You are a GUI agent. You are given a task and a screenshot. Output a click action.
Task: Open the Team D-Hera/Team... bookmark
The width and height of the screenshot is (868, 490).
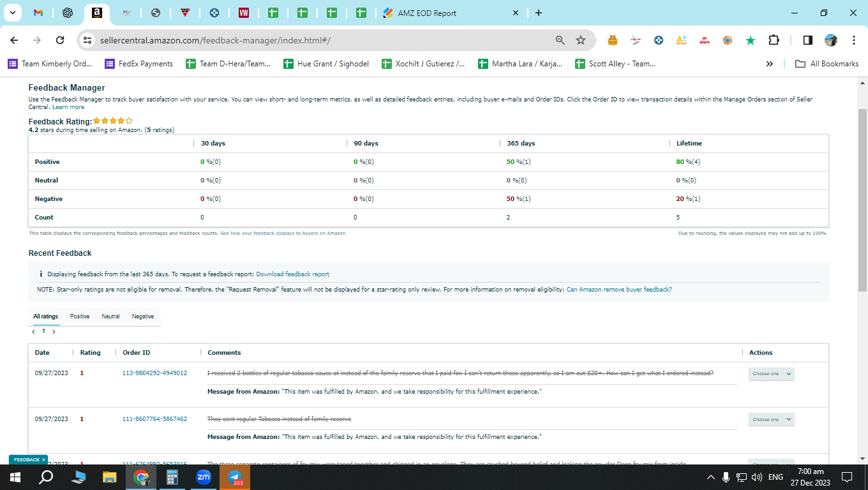click(x=228, y=64)
